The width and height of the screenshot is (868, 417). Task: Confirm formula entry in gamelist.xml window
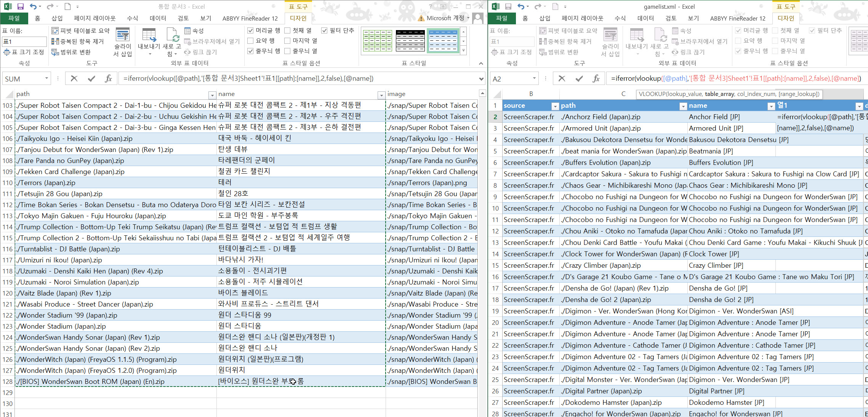click(x=579, y=78)
